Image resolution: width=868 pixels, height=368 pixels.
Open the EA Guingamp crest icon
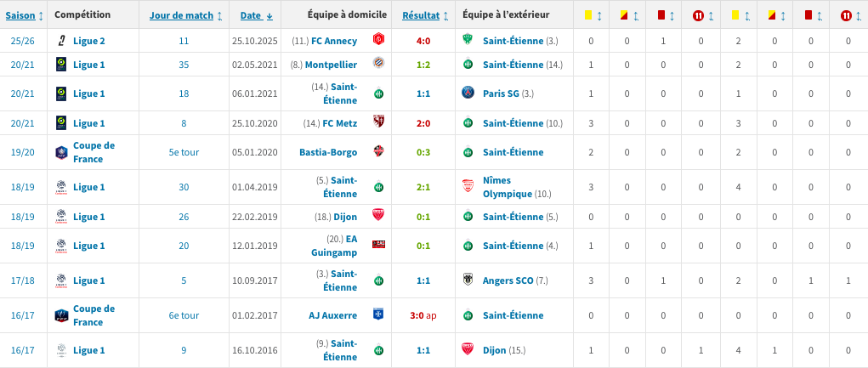pos(378,246)
